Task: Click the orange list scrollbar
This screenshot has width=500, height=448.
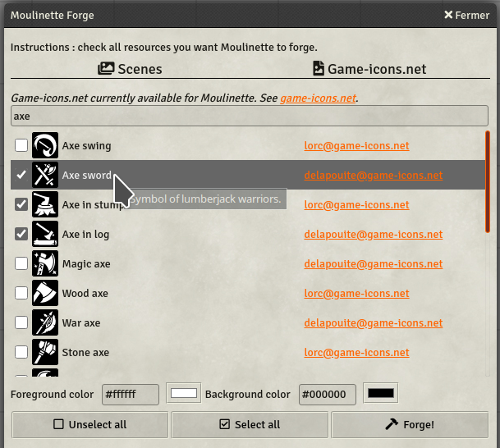Action: click(488, 181)
